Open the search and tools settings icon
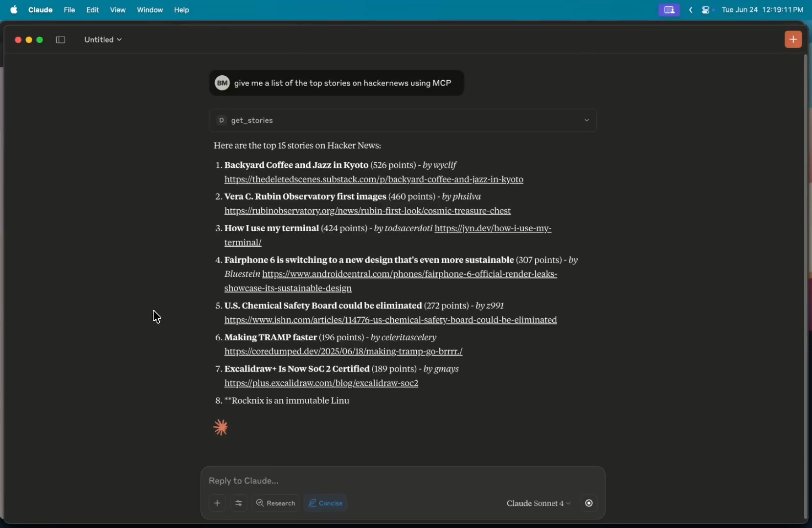The height and width of the screenshot is (528, 812). point(239,503)
